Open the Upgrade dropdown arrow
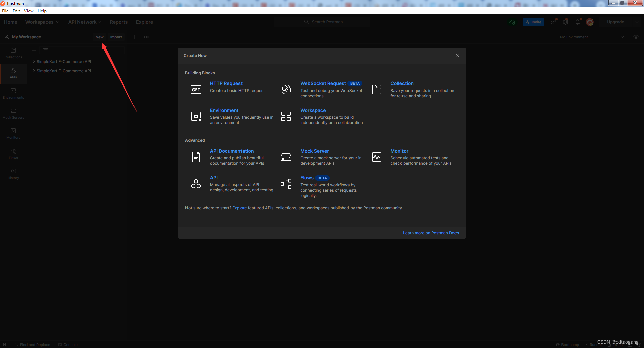 (x=637, y=22)
